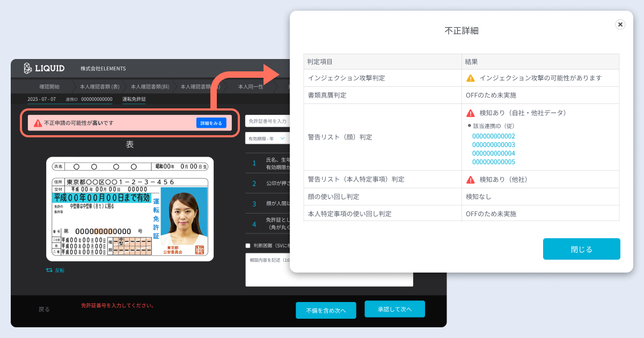Open linked ID 000000000005

pyautogui.click(x=494, y=161)
